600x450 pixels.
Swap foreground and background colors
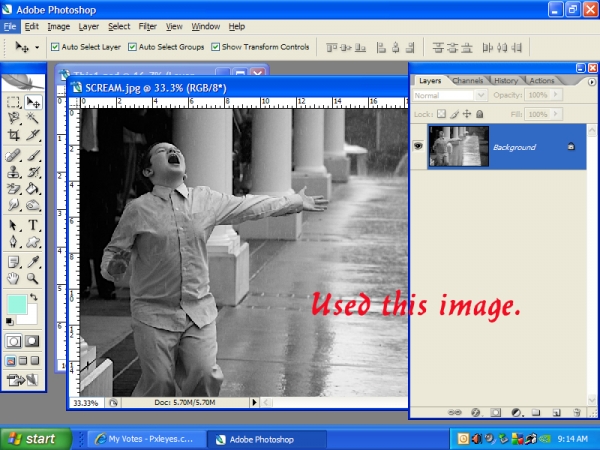[x=34, y=297]
